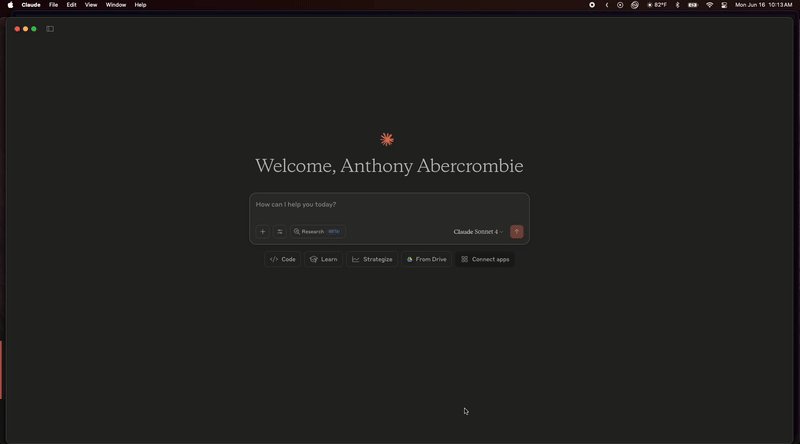Open the Apple menu

point(10,5)
